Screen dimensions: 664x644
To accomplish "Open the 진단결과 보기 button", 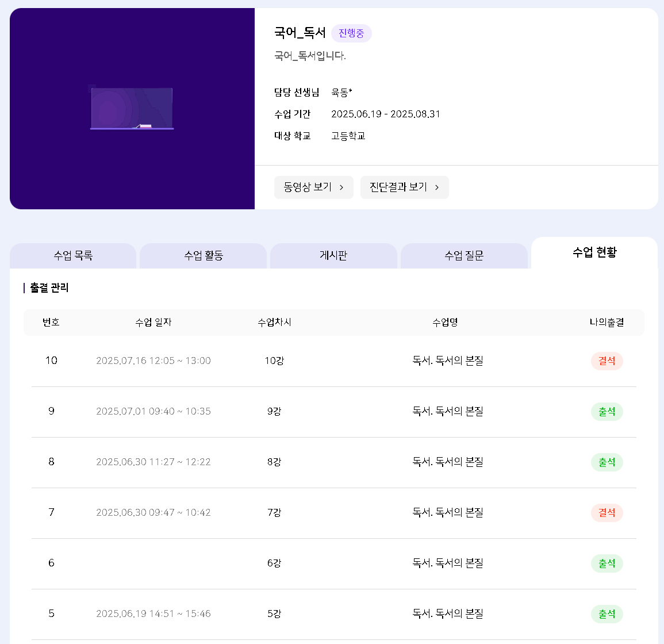I will point(404,187).
